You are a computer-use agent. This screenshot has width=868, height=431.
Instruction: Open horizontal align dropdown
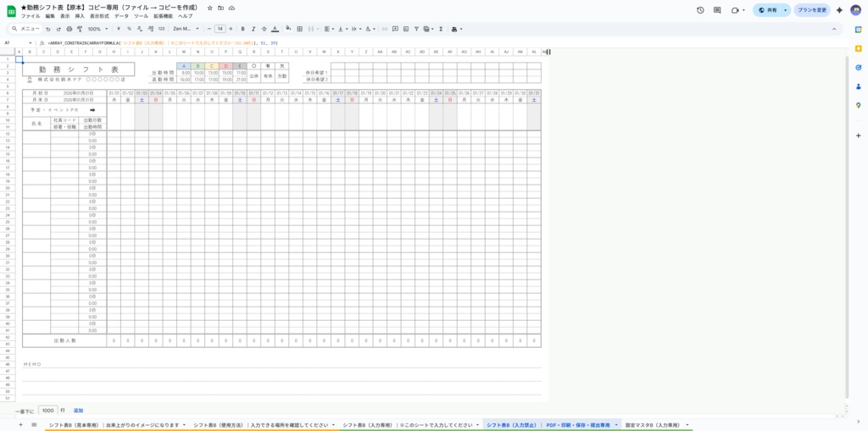(x=329, y=29)
